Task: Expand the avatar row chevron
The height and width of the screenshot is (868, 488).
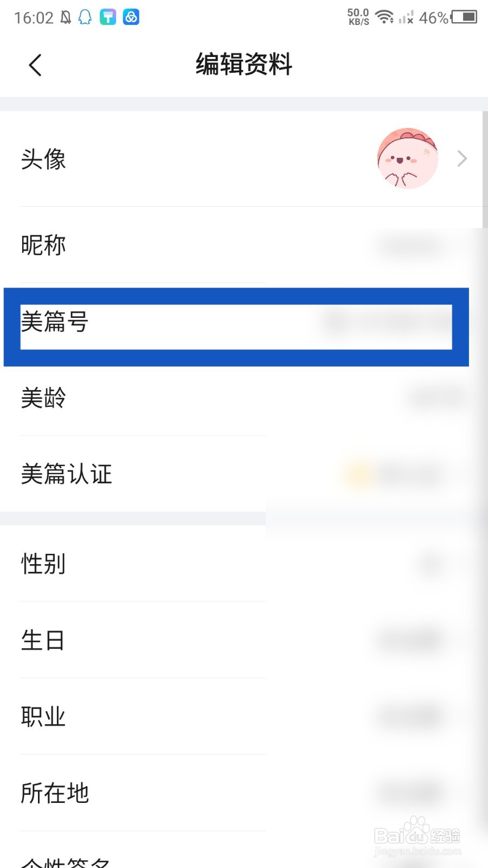Action: [462, 158]
